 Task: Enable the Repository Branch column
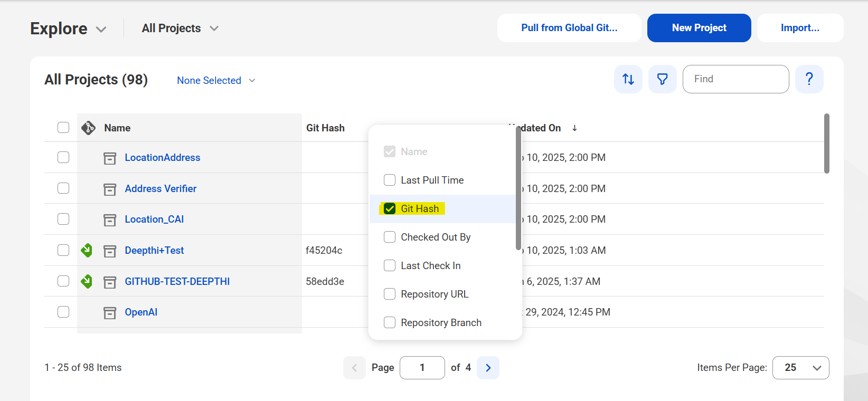click(390, 322)
